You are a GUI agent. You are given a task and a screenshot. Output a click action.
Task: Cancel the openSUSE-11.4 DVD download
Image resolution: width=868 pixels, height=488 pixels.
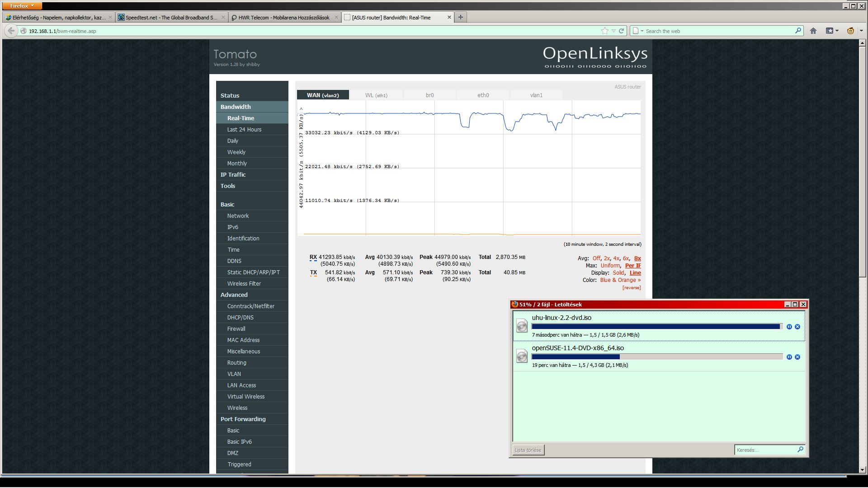pyautogui.click(x=797, y=357)
